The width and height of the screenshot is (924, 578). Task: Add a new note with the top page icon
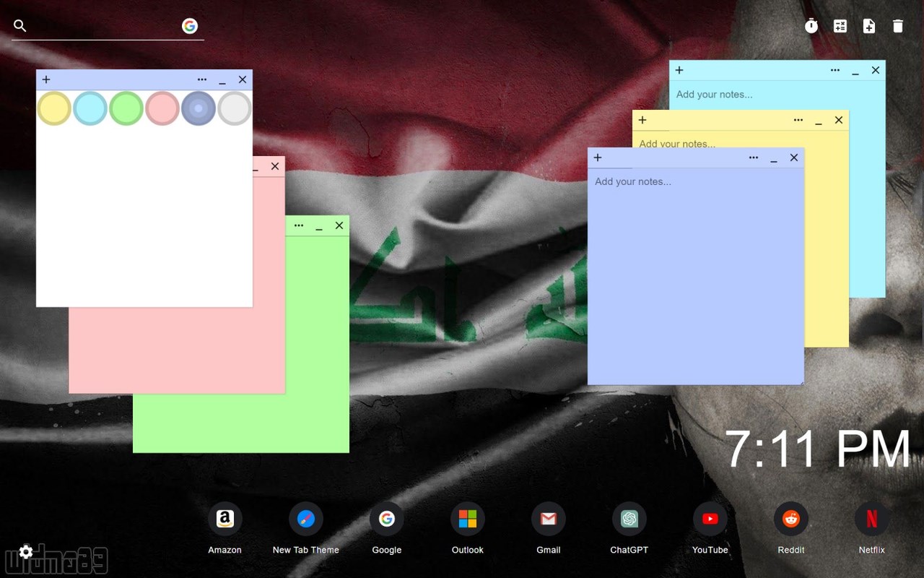(869, 26)
